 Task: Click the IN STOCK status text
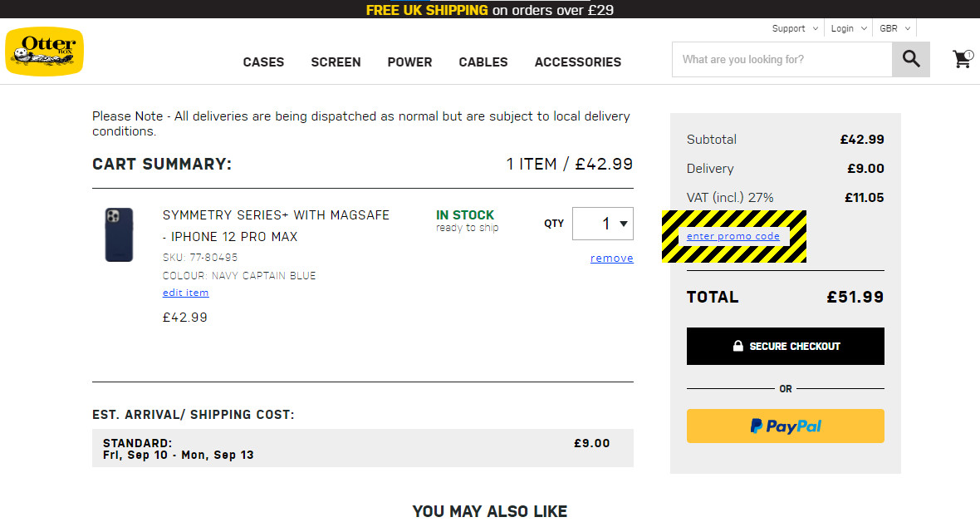coord(465,214)
